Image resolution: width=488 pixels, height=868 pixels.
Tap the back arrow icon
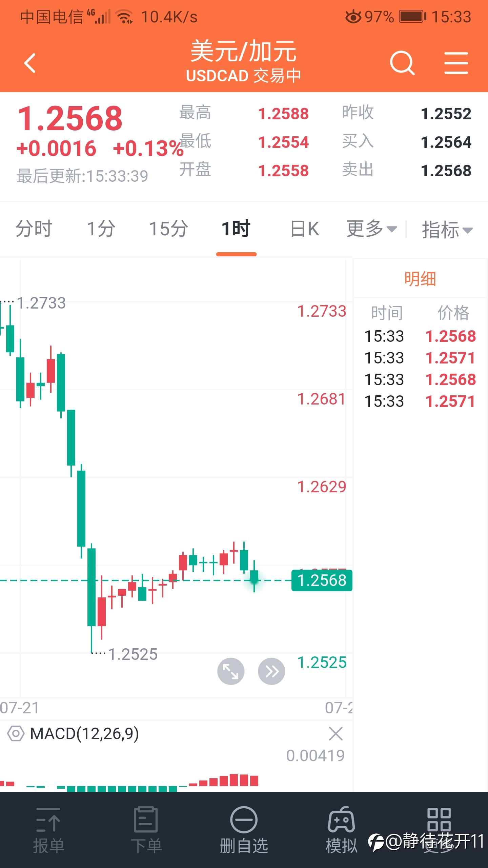coord(30,63)
